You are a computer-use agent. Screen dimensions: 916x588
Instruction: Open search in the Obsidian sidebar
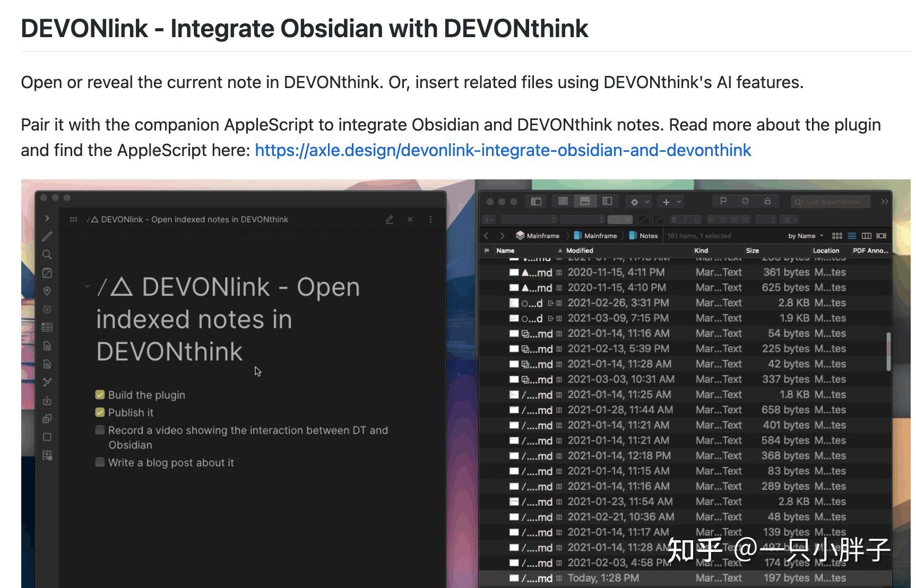(x=47, y=254)
